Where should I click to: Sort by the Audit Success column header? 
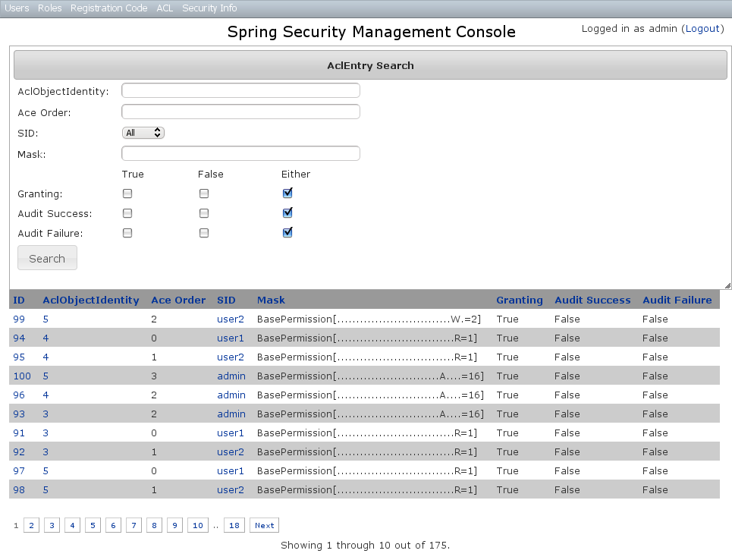click(x=592, y=300)
